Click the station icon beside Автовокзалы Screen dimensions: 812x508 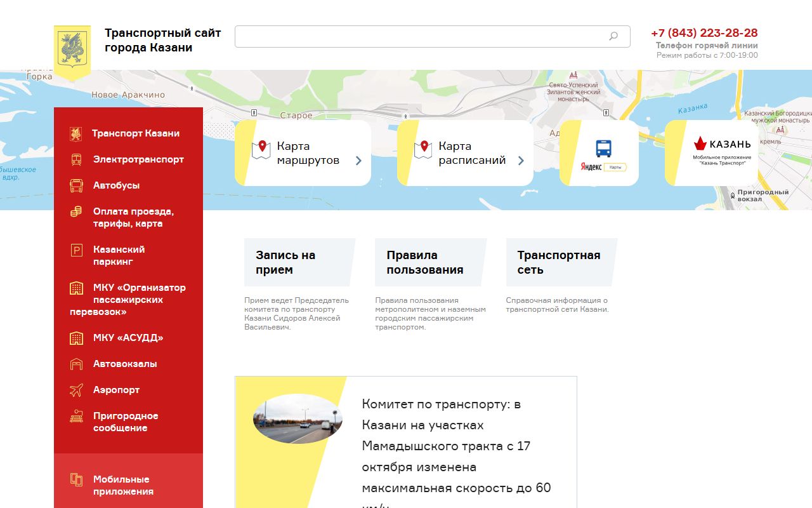76,364
